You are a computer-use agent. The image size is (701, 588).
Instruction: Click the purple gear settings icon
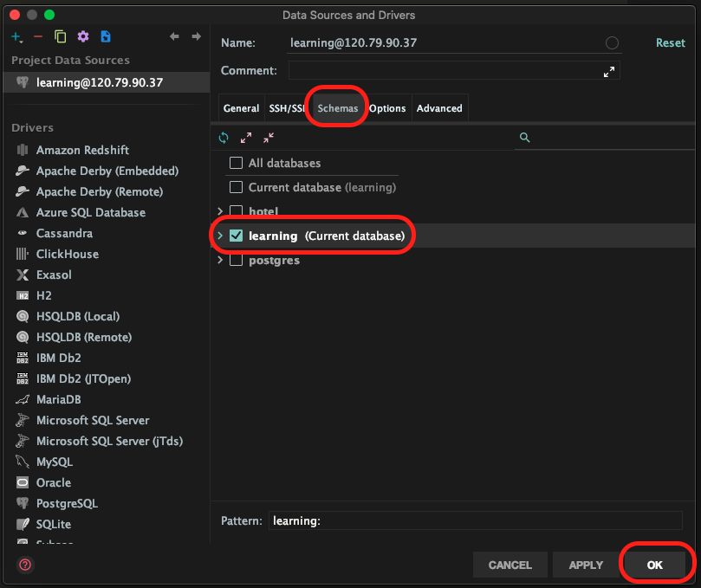pos(83,36)
